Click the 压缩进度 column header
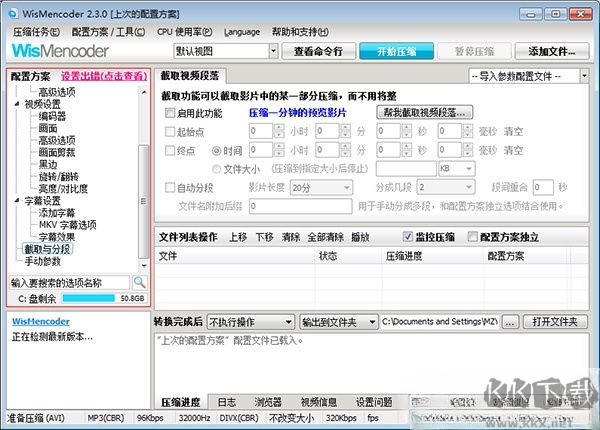600x430 pixels. [x=433, y=256]
